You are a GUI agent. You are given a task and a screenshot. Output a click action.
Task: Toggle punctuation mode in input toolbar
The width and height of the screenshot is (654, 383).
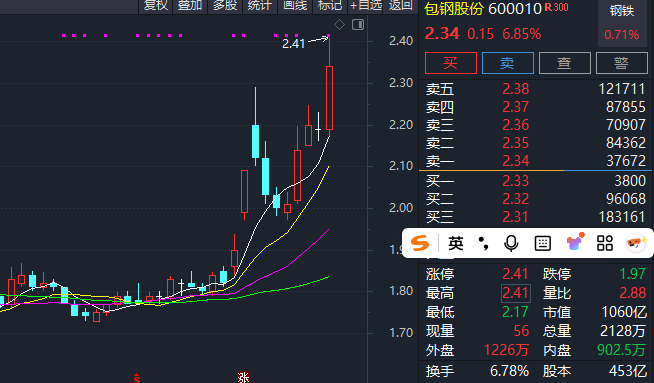(483, 243)
